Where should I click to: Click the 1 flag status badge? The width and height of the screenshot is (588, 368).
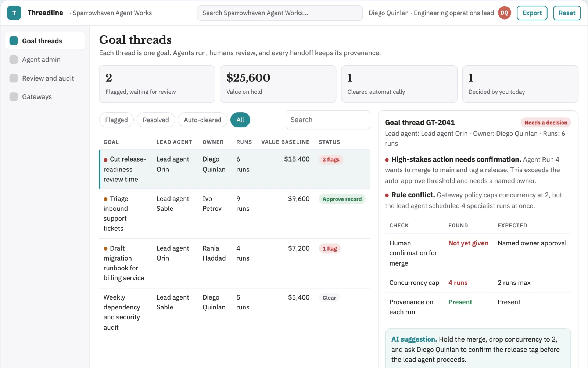[330, 249]
